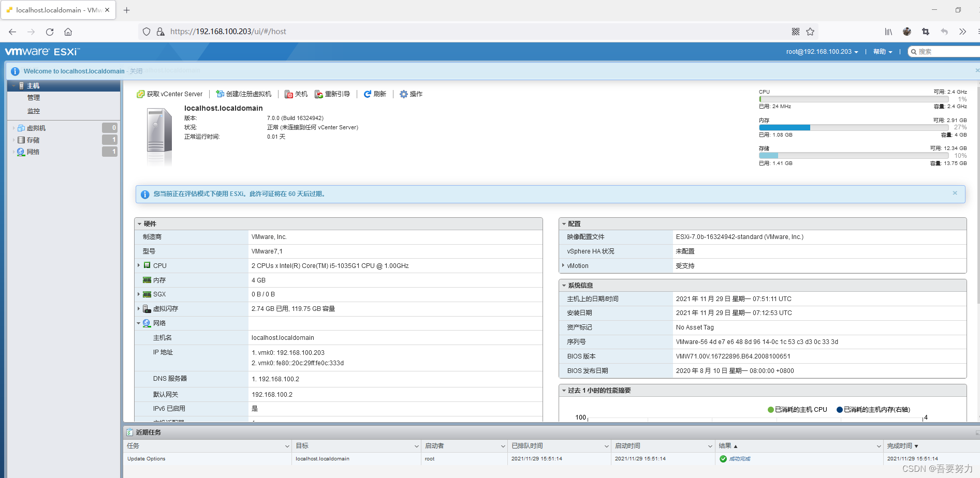
Task: Click the VMware ESXi logo
Action: coord(42,52)
